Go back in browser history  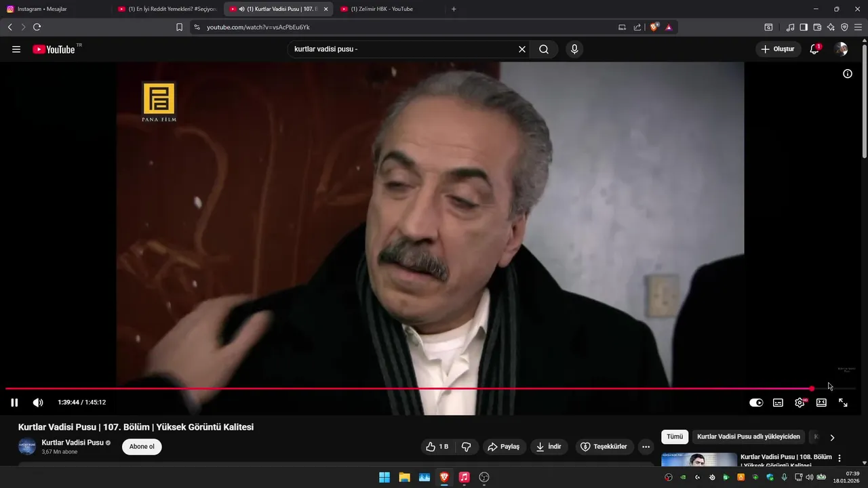pos(10,27)
